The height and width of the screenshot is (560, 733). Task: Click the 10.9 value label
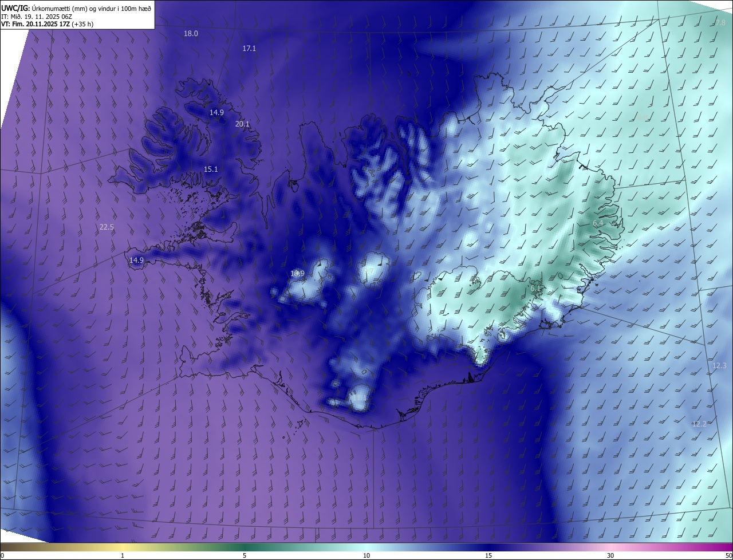pos(297,274)
